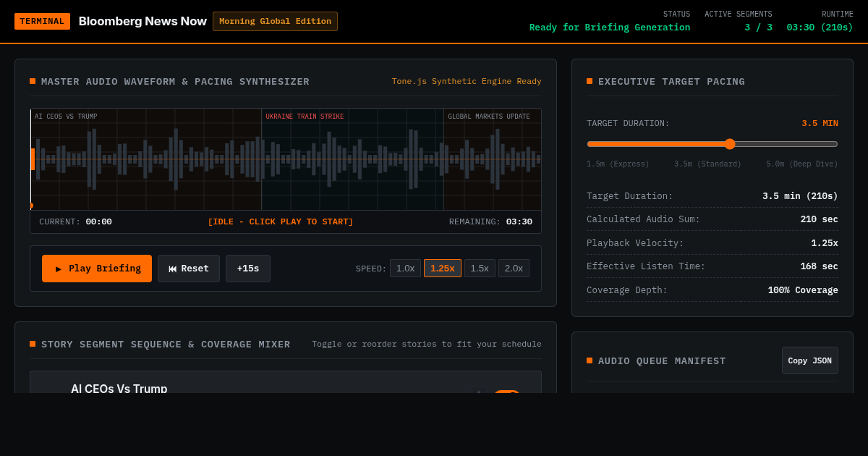Click Effective Listen Time 168 sec value
Image resolution: width=868 pixels, height=456 pixels.
[x=819, y=266]
